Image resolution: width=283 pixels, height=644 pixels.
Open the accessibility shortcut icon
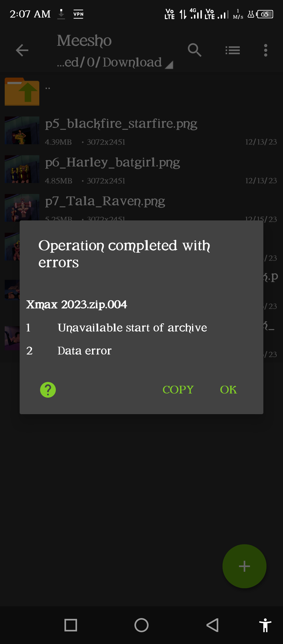(x=265, y=625)
